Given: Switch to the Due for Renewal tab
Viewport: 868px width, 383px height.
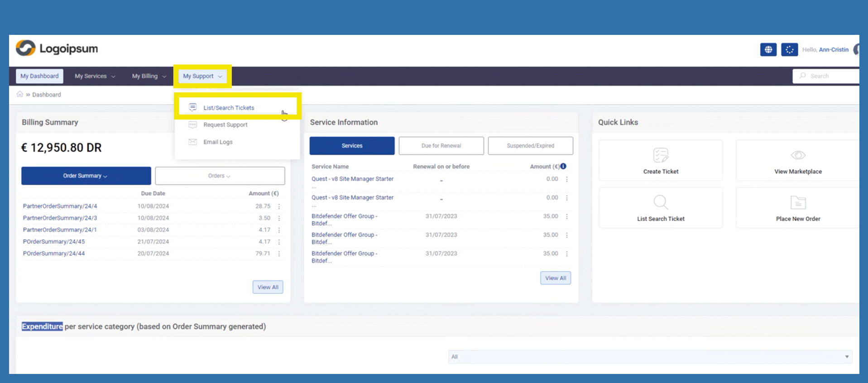Looking at the screenshot, I should coord(441,146).
